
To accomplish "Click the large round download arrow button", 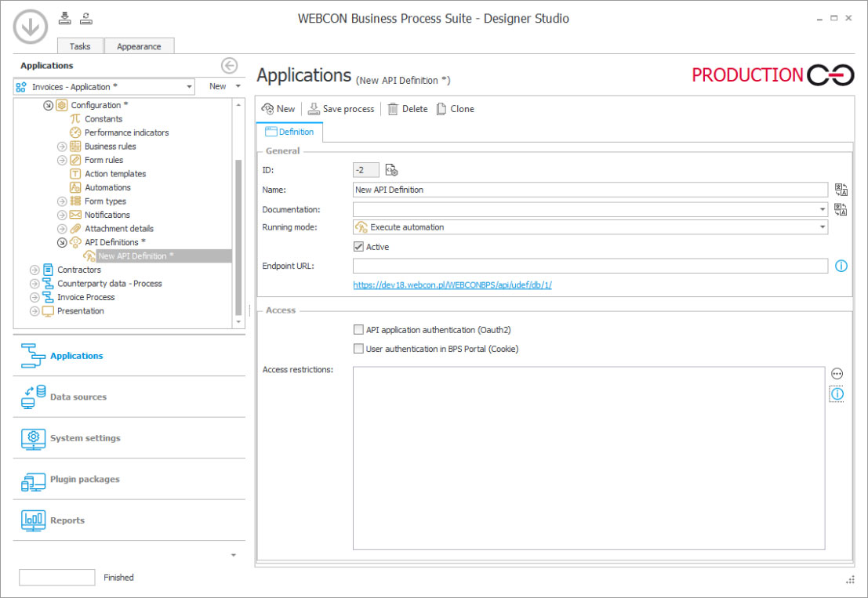I will (x=31, y=26).
